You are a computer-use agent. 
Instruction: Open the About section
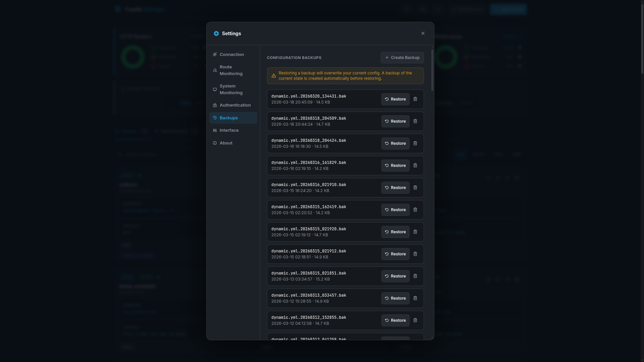(x=226, y=143)
